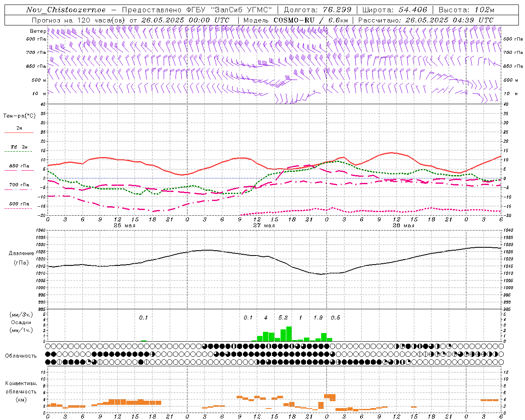This screenshot has height=420, width=525.
Task: Click the '(мм/3ч.)' precipitation unit label
Action: click(x=21, y=315)
